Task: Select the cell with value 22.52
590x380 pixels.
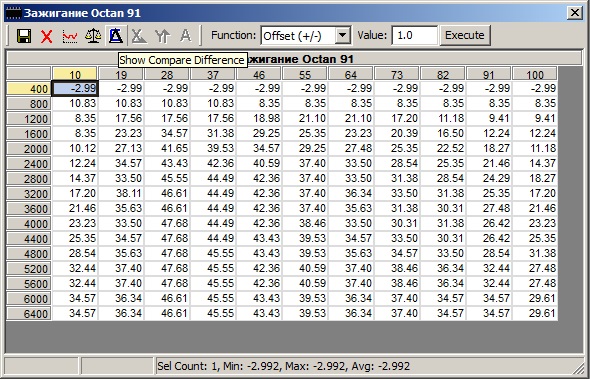Action: [442, 148]
